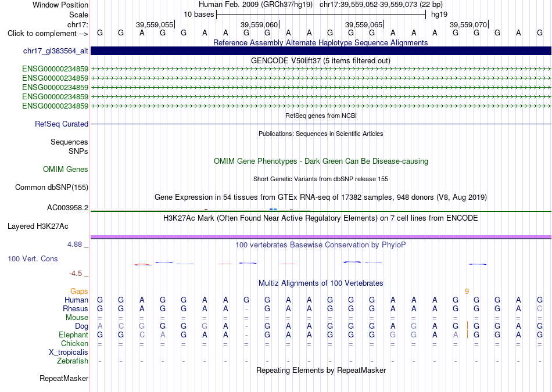Click Publications: Sequences in Scientific Articles title

pos(321,134)
